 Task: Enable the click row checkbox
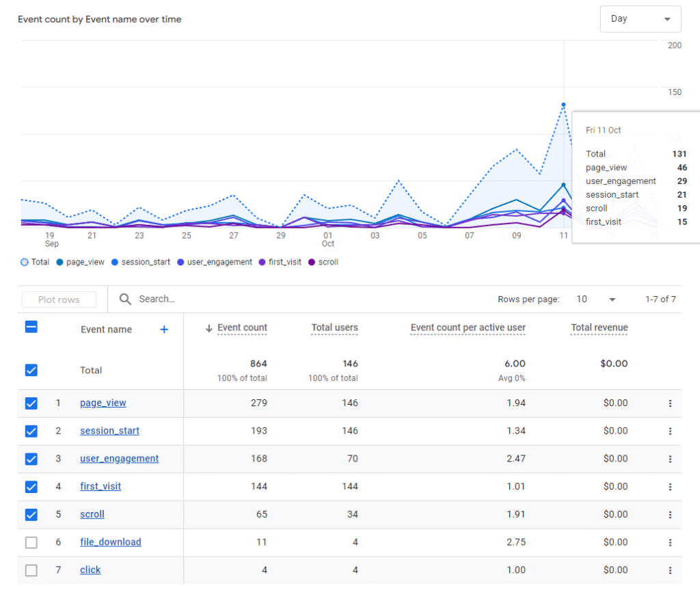tap(31, 570)
